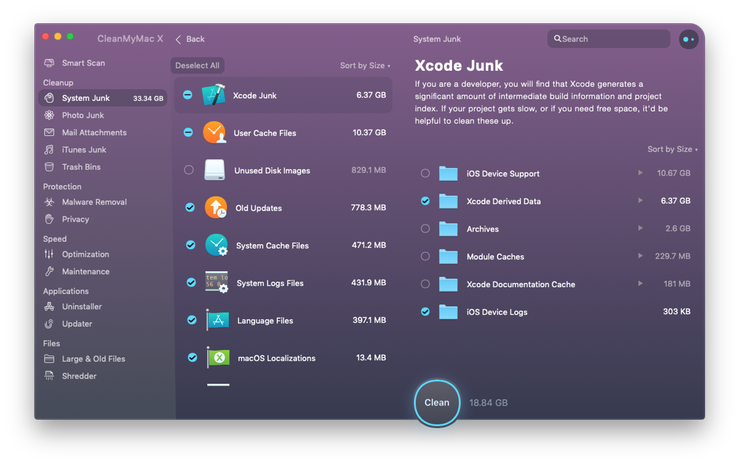Click the Privacy hand icon

tap(49, 219)
